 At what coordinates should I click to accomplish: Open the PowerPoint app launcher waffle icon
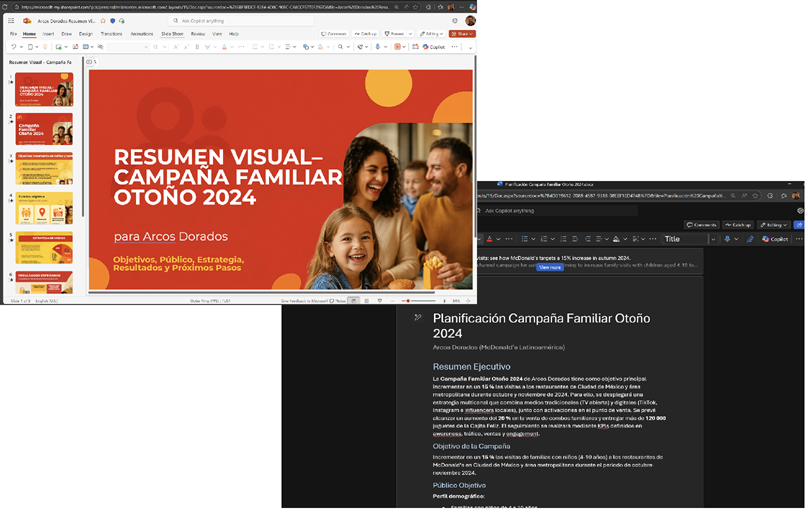point(11,21)
